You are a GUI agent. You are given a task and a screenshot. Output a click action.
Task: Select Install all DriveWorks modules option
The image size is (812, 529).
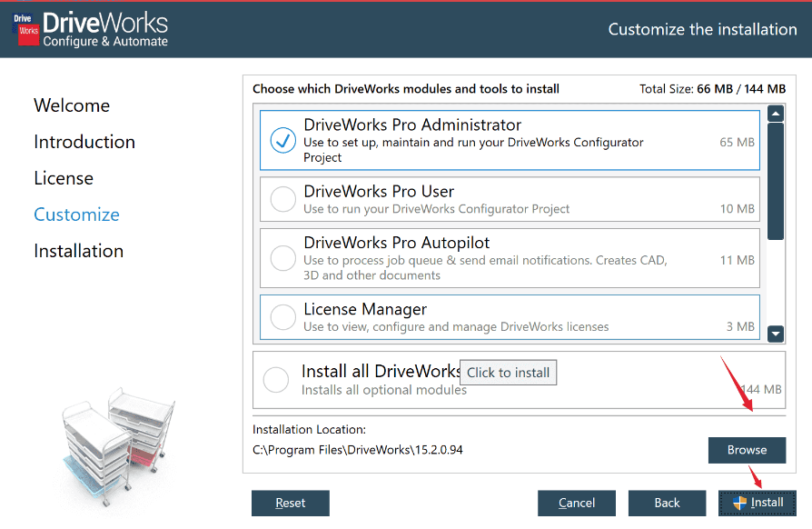pos(275,380)
